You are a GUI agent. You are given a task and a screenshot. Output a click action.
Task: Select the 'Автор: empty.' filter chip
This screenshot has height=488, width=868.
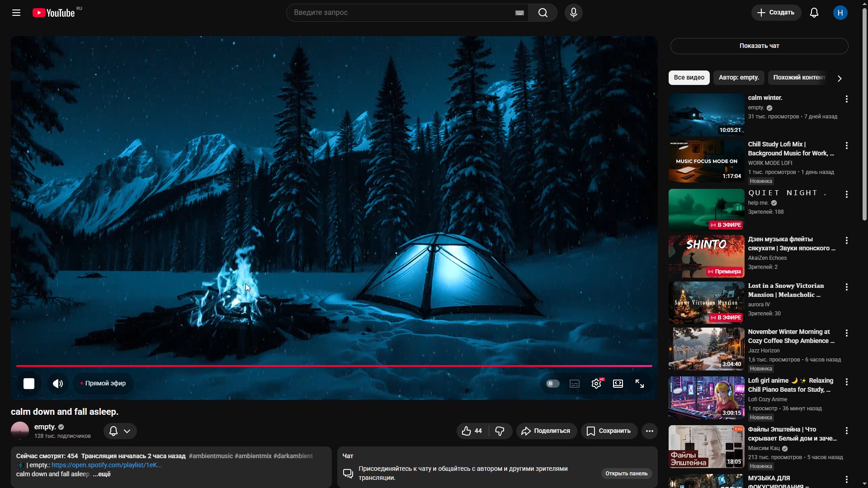point(738,78)
